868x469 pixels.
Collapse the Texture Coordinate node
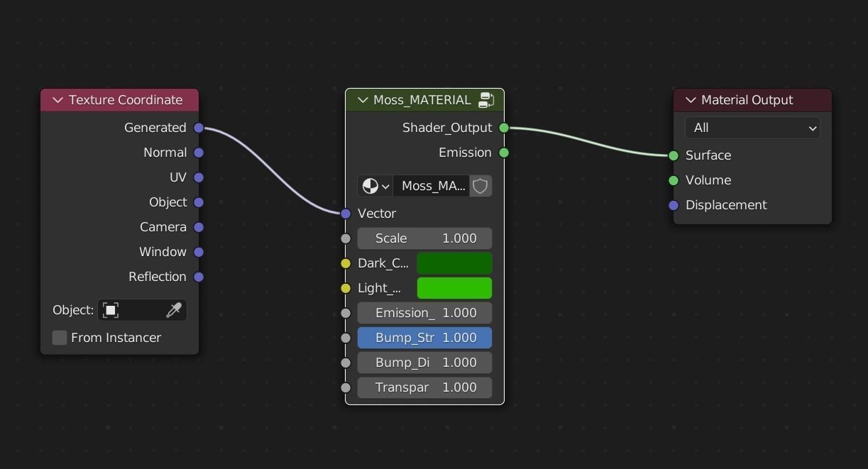point(58,100)
